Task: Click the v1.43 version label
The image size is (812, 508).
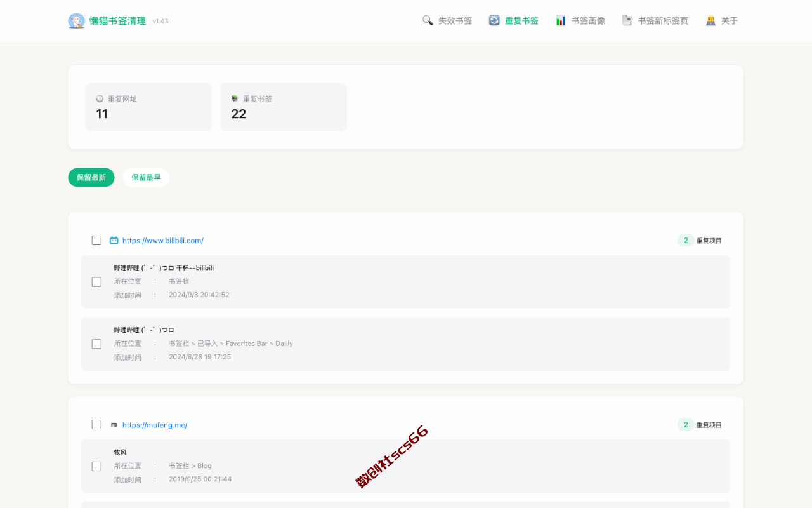Action: (160, 21)
